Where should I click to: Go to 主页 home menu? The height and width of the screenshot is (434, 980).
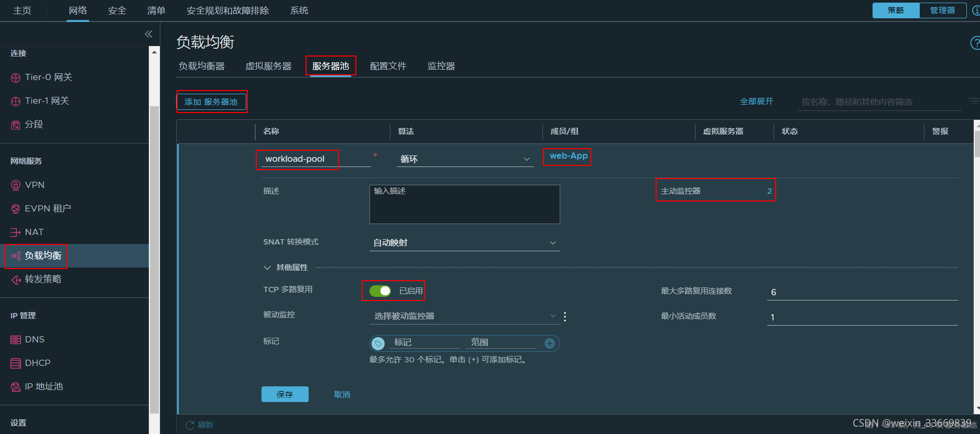[22, 10]
